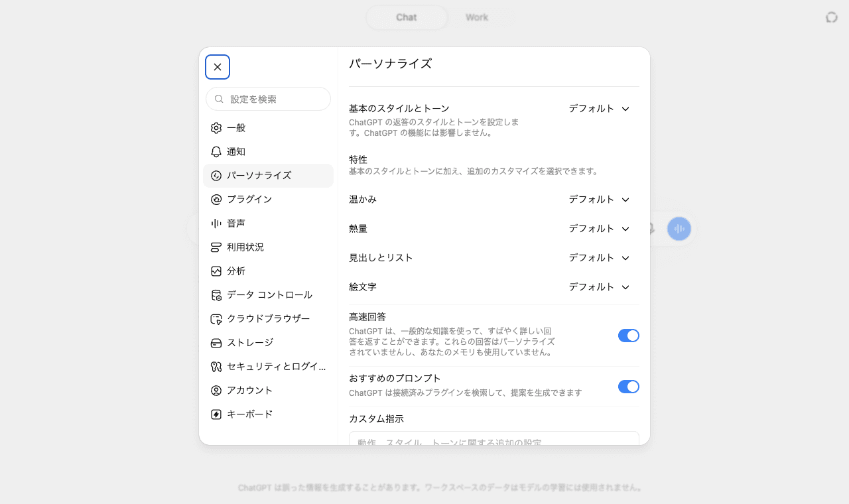The image size is (849, 504).
Task: Open the 見出しとリスト デフォルト dropdown
Action: (599, 258)
